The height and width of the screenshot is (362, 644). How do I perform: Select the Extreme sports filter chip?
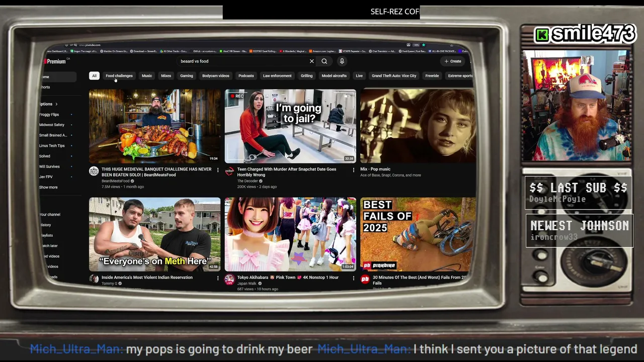[460, 76]
